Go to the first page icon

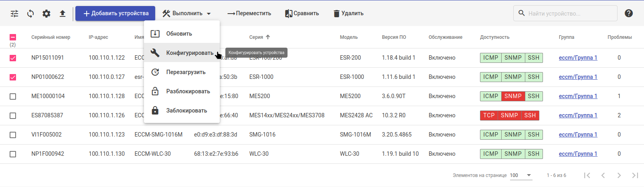click(x=587, y=175)
